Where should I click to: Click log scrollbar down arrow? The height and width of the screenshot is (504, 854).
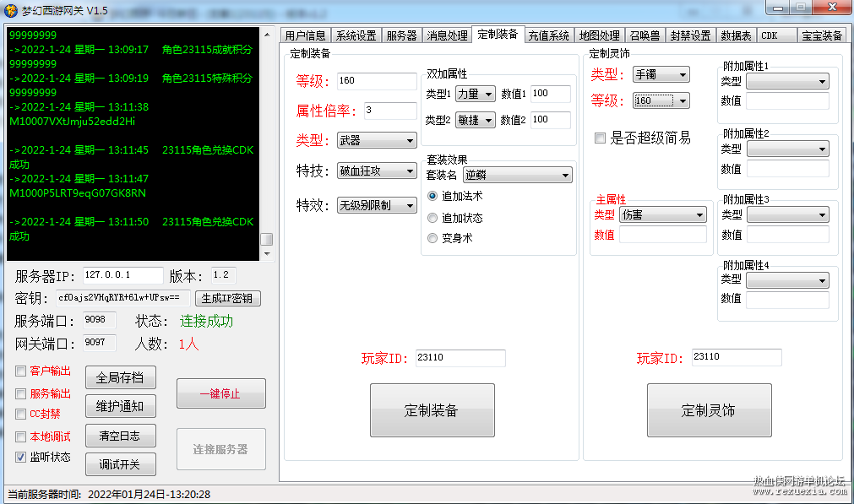pyautogui.click(x=267, y=253)
